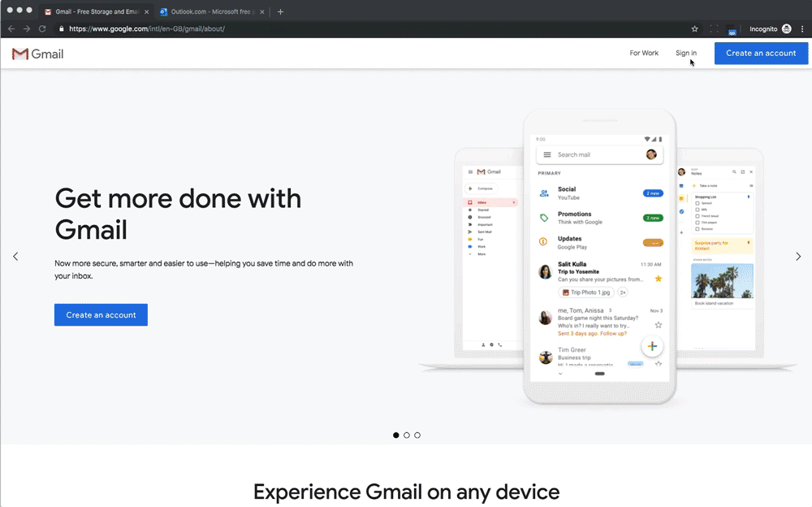Show next slide with right chevron
Viewport: 812px width, 507px height.
click(x=798, y=256)
